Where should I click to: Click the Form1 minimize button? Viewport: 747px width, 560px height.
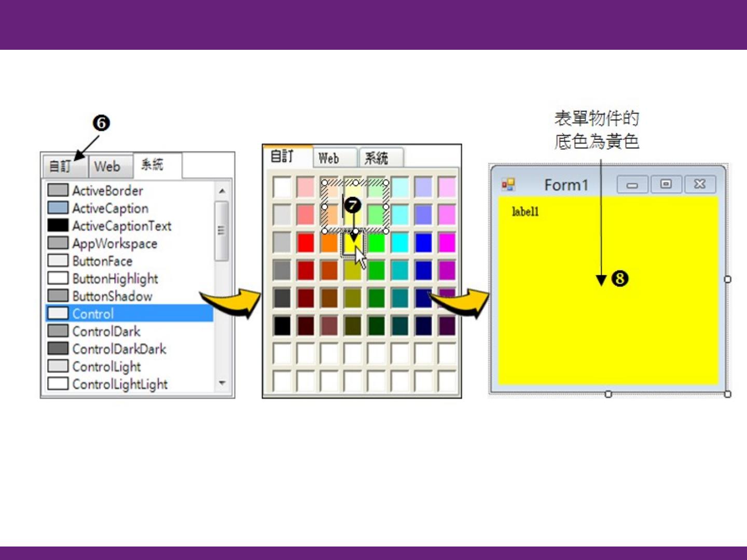click(x=632, y=184)
